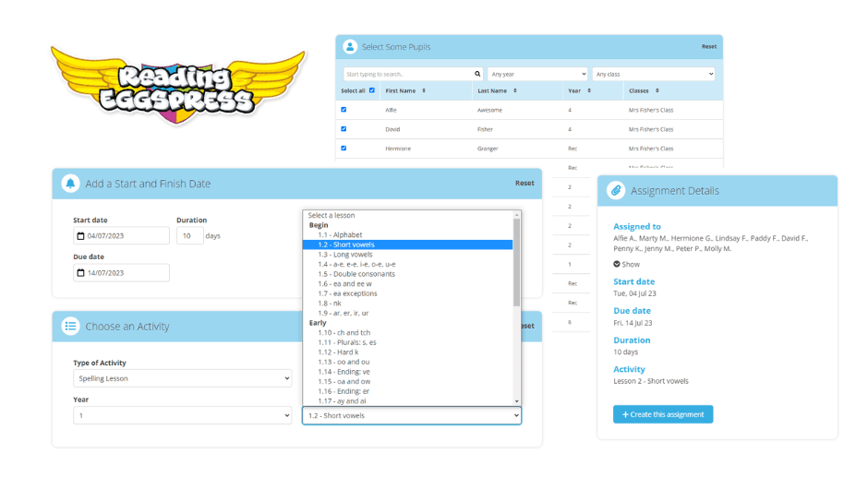Screen dimensions: 868x489
Task: Uncheck the checkbox for Hermione Granger
Action: coord(344,148)
